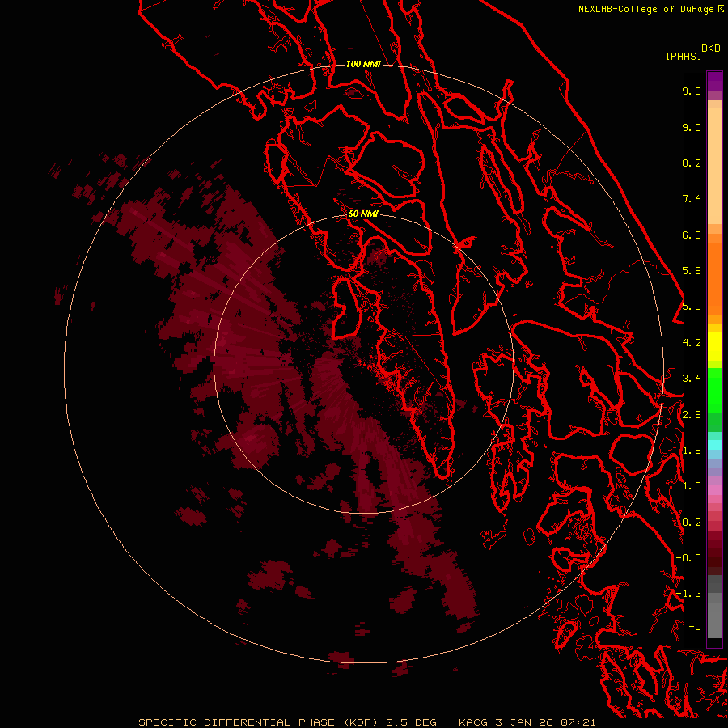Click the 3 JAN 26 07:21 timestamp

click(545, 722)
